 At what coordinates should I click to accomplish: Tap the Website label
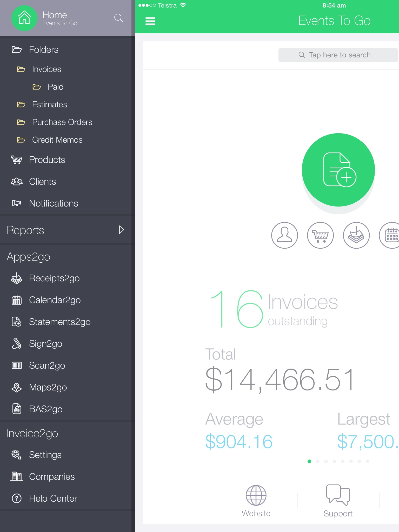click(256, 513)
